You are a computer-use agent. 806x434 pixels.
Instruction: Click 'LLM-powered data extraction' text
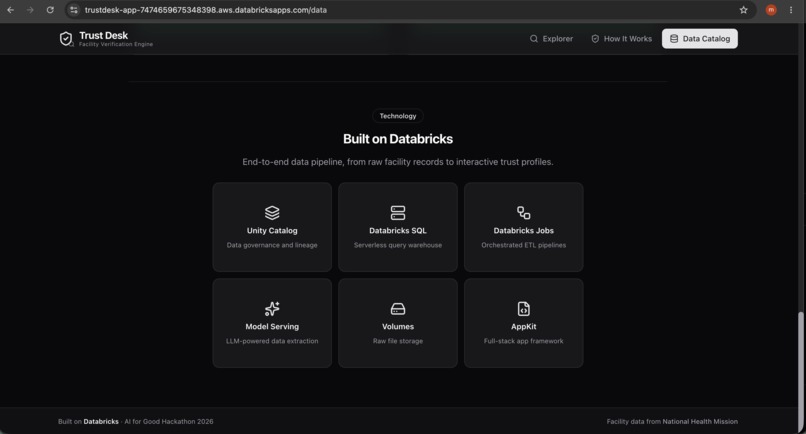[272, 341]
